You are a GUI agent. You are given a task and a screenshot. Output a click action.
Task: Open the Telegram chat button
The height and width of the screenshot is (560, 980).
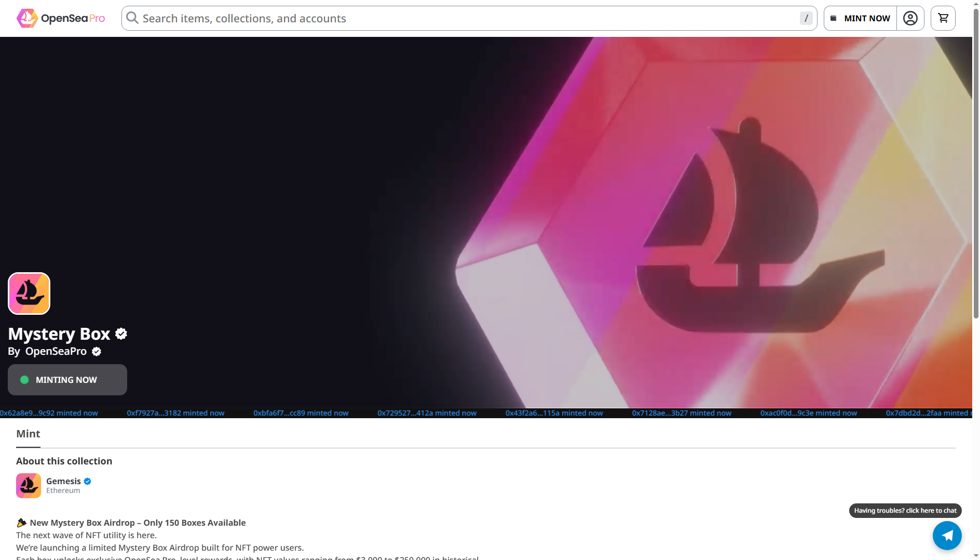tap(947, 536)
